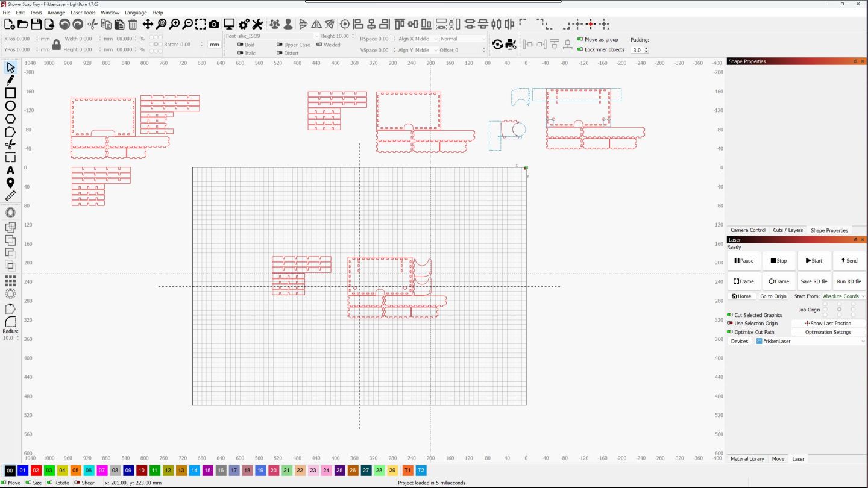Open Device Settings wrench-screwdriver icon
The image size is (868, 488).
click(x=257, y=24)
